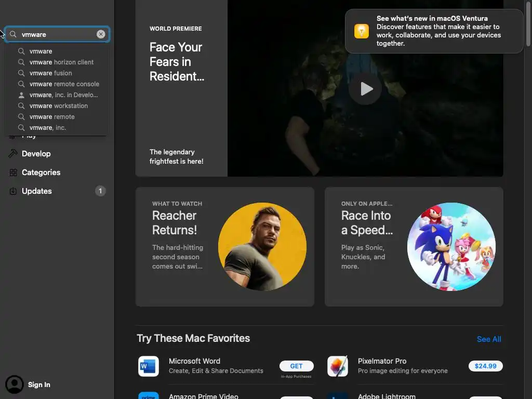
Task: Click the magnifier icon beside 'vmware fusion'
Action: tap(21, 73)
